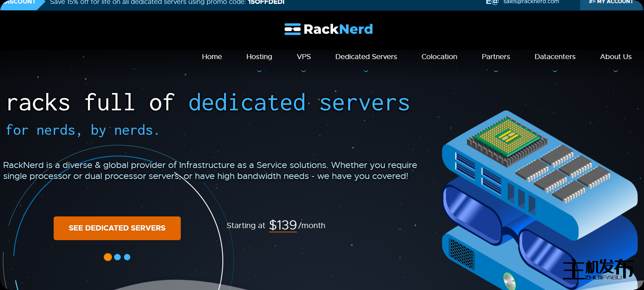Click the CPU chip on the server illustration

pos(507,137)
